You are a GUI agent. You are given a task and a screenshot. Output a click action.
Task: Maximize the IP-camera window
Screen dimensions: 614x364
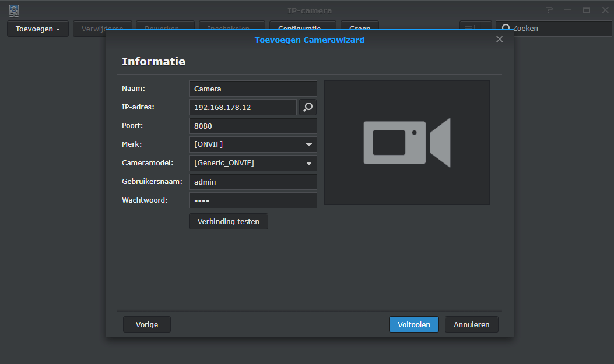pos(587,10)
